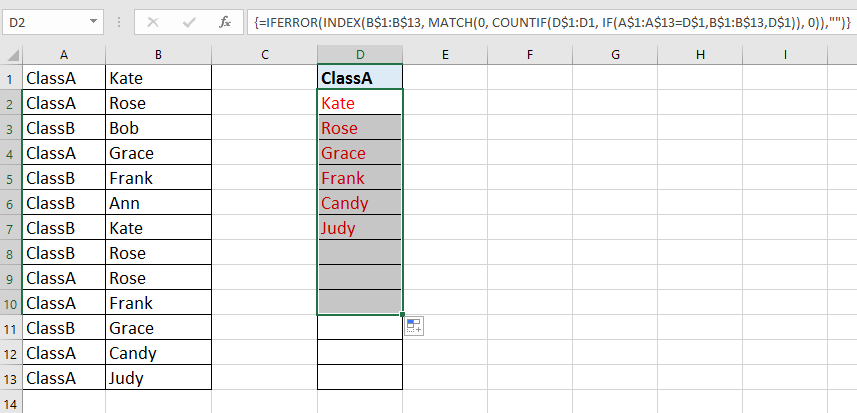Select column D header
Viewport: 857px width, 413px height.
tap(360, 55)
